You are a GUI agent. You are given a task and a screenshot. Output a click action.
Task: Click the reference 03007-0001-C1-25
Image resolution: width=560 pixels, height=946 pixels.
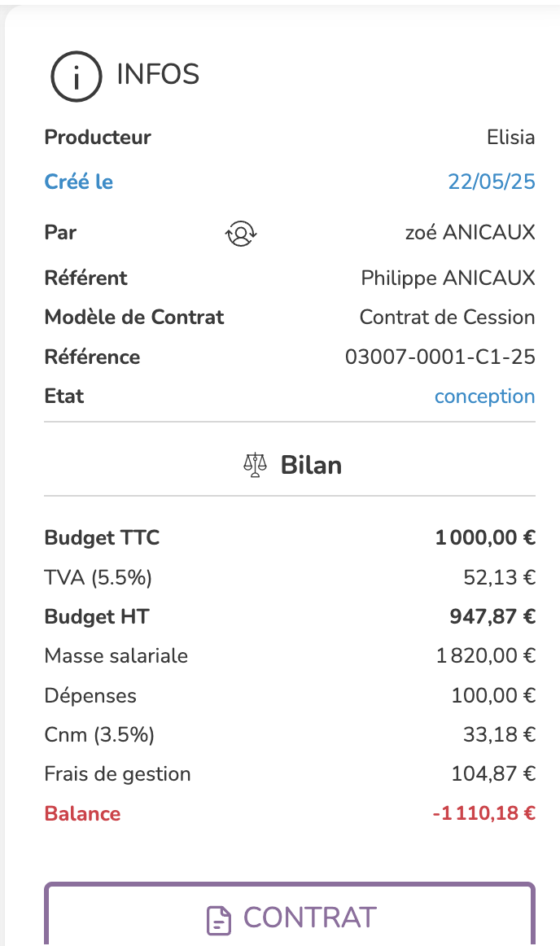(x=440, y=357)
